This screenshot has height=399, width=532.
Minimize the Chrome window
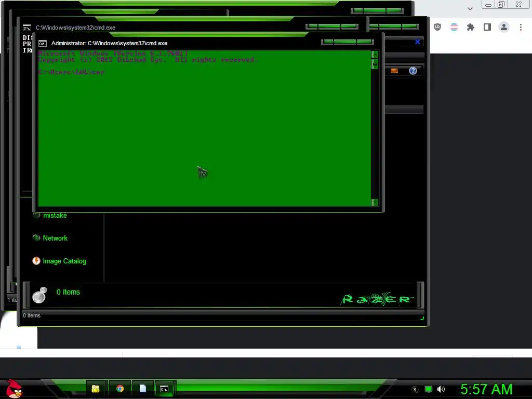coord(488,4)
